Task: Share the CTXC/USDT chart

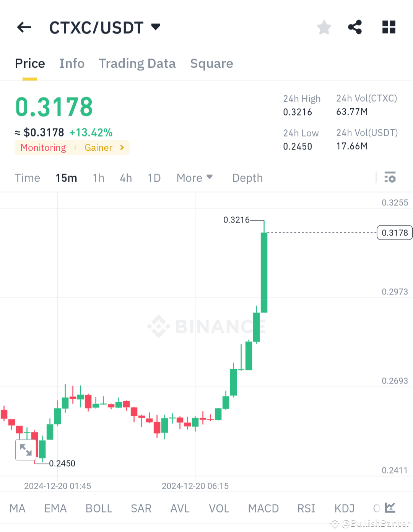Action: pos(355,27)
